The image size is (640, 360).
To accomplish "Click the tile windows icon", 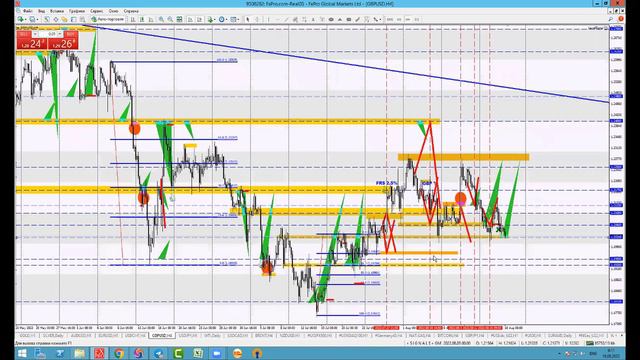I will (x=180, y=19).
